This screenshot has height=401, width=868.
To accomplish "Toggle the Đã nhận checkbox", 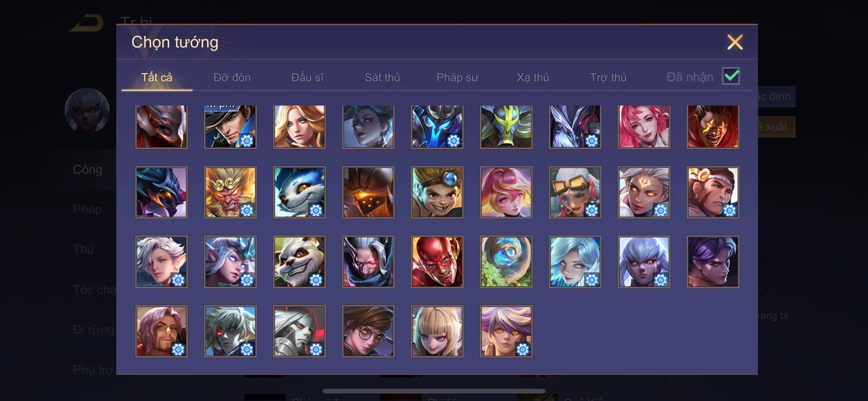I will point(731,76).
